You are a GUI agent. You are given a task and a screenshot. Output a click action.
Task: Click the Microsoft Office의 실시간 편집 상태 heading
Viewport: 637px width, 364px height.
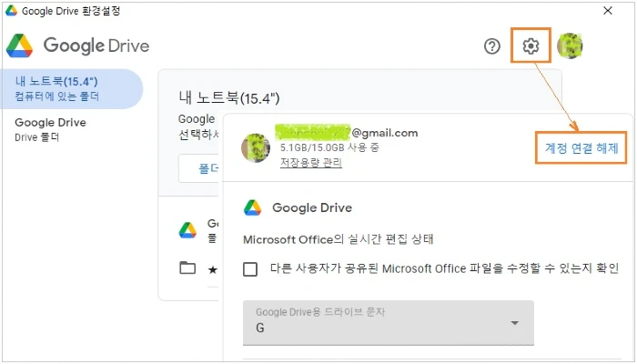[x=338, y=239]
